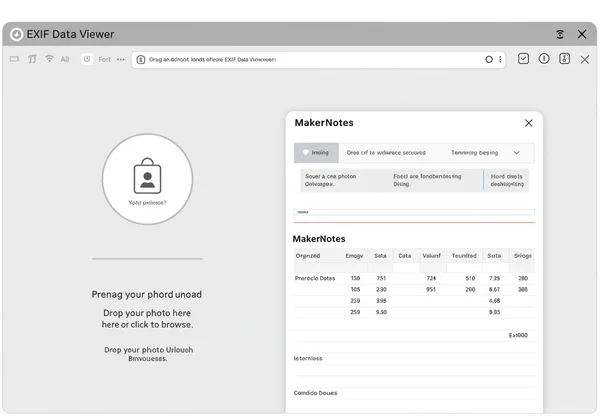The width and height of the screenshot is (600, 420).
Task: Click the table value 951
Action: click(x=431, y=290)
